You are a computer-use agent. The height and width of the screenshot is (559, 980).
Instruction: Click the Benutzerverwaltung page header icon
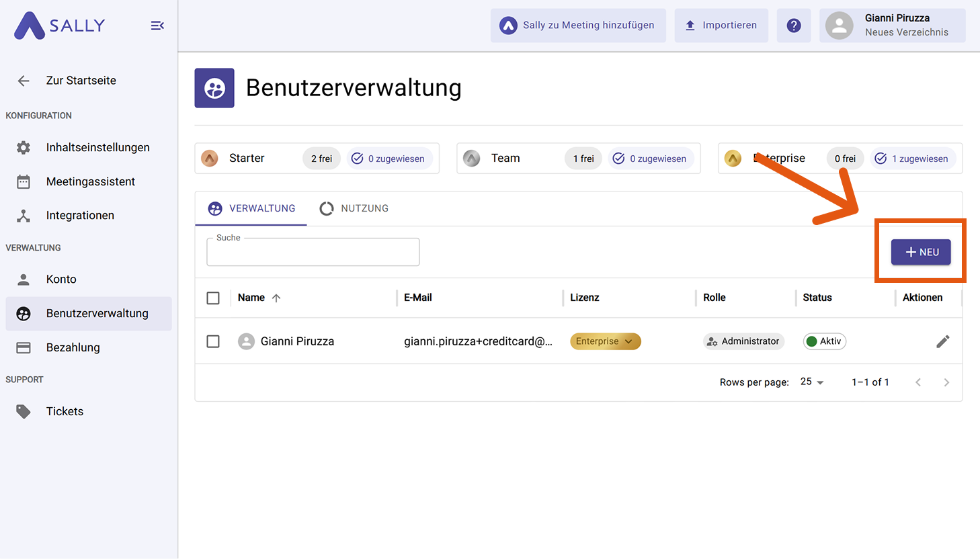(214, 88)
